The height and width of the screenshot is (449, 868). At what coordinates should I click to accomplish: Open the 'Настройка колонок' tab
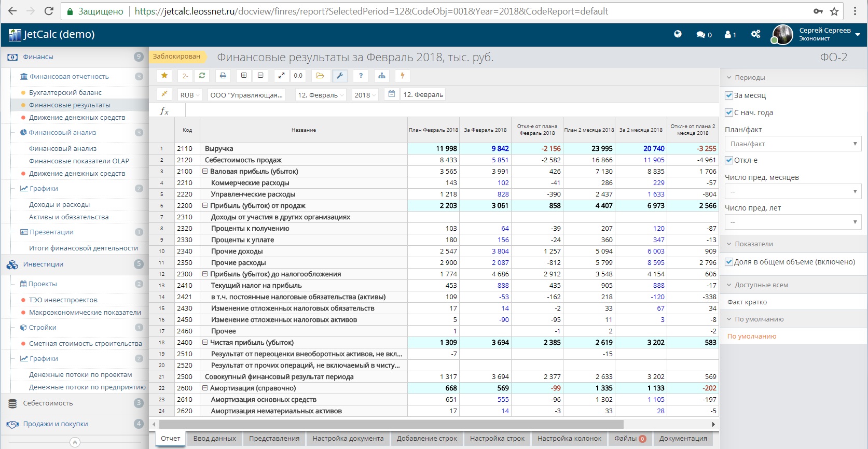click(x=569, y=439)
